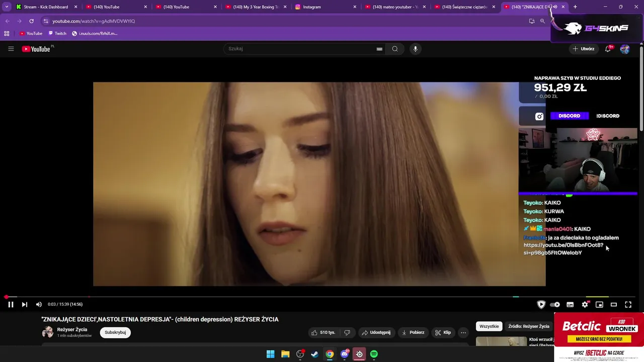Click the Pobierz download button

[x=413, y=332]
